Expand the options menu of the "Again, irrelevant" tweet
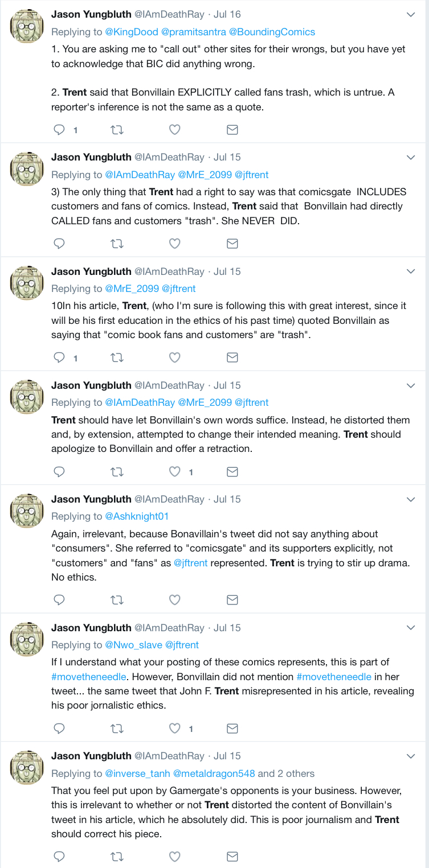Viewport: 429px width, 868px height. point(411,499)
